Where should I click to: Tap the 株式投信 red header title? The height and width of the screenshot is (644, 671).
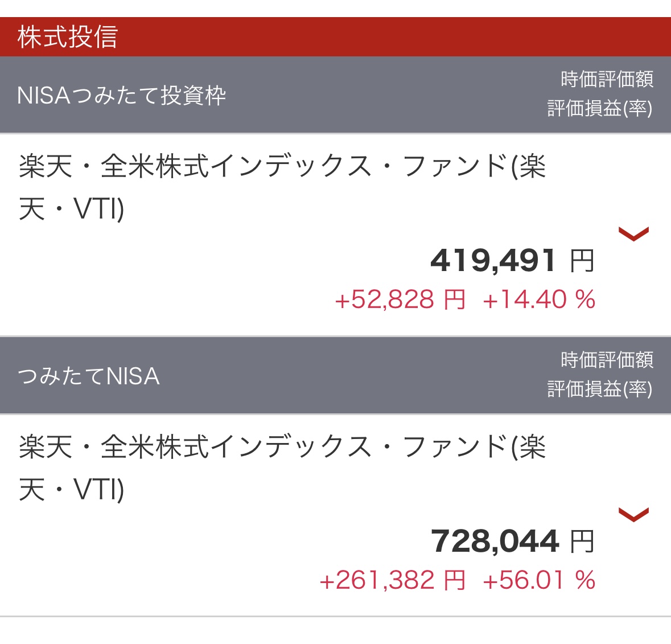pos(68,37)
